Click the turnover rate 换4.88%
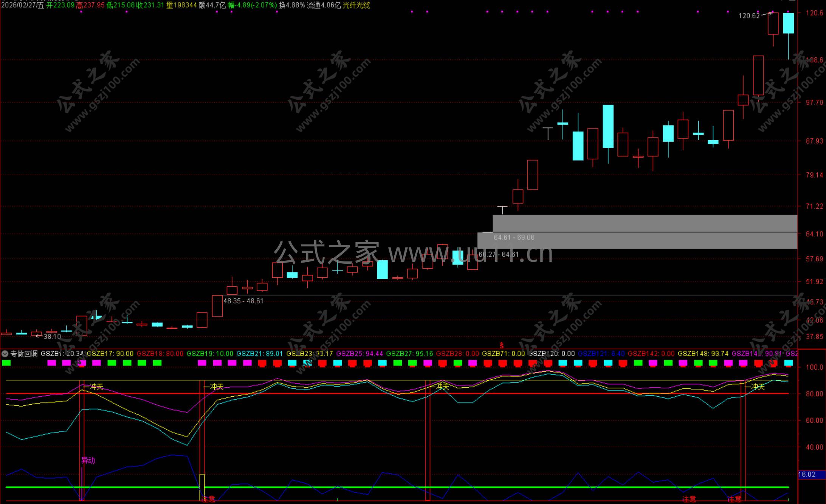 click(x=292, y=5)
